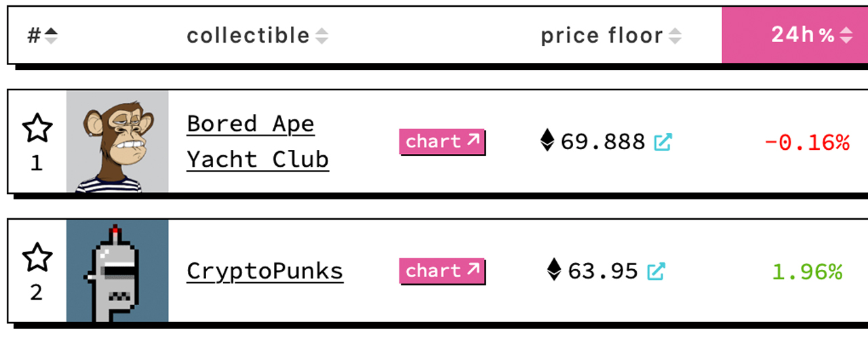Click the 63.95 price floor value
Image resolution: width=868 pixels, height=339 pixels.
point(603,272)
